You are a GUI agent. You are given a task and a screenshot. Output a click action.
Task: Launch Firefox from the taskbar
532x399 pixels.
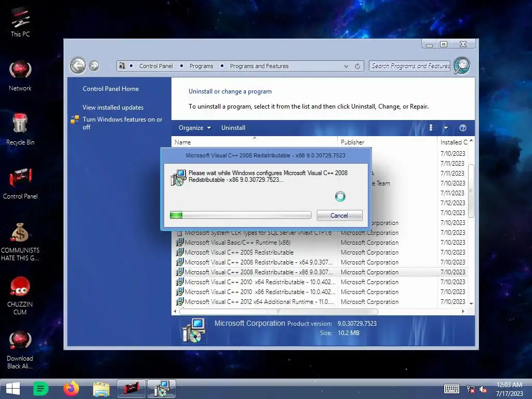pyautogui.click(x=71, y=389)
